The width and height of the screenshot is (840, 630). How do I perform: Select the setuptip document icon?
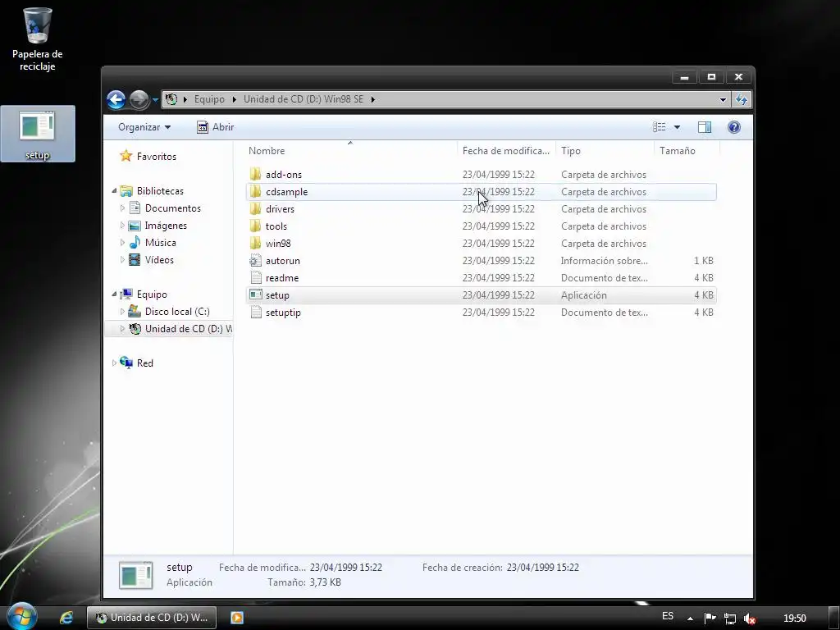tap(256, 312)
